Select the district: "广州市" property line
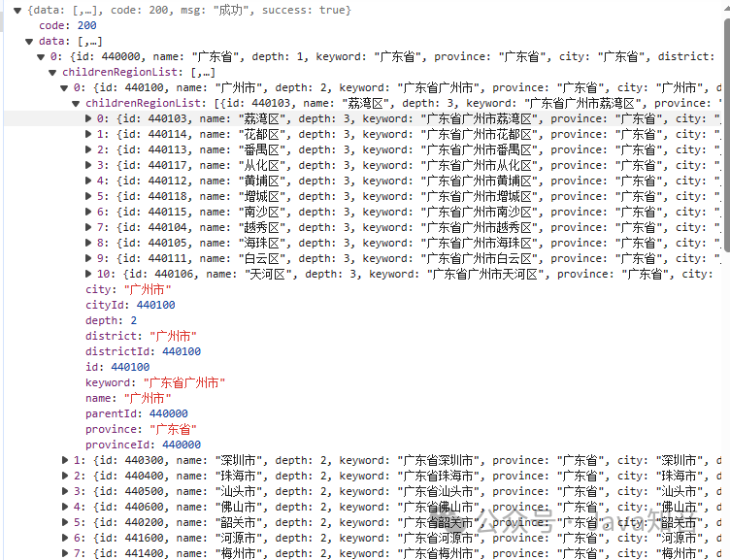This screenshot has width=730, height=560. coord(141,336)
